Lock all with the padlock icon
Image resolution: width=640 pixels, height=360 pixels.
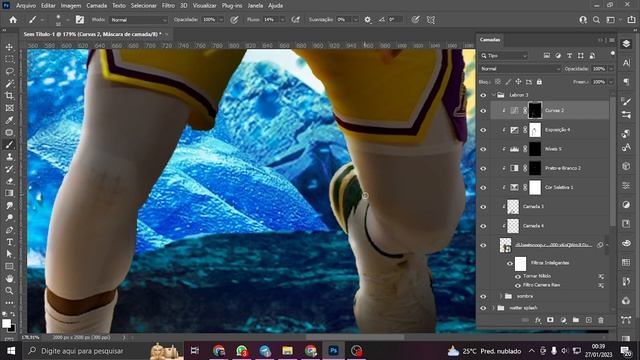click(539, 82)
